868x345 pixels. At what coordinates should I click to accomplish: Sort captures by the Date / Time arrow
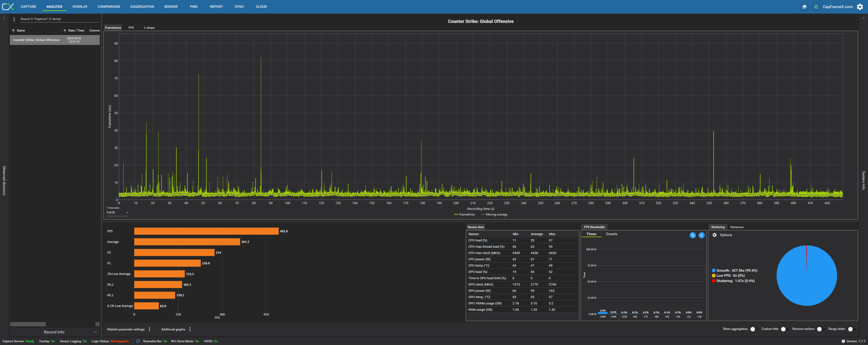[x=65, y=31]
